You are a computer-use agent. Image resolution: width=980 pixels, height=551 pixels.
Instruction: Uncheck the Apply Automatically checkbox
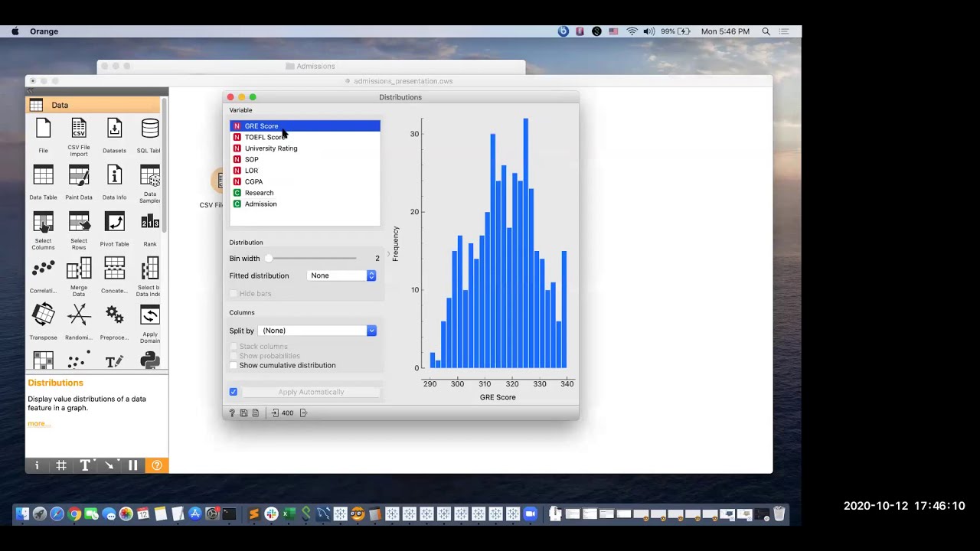click(234, 392)
